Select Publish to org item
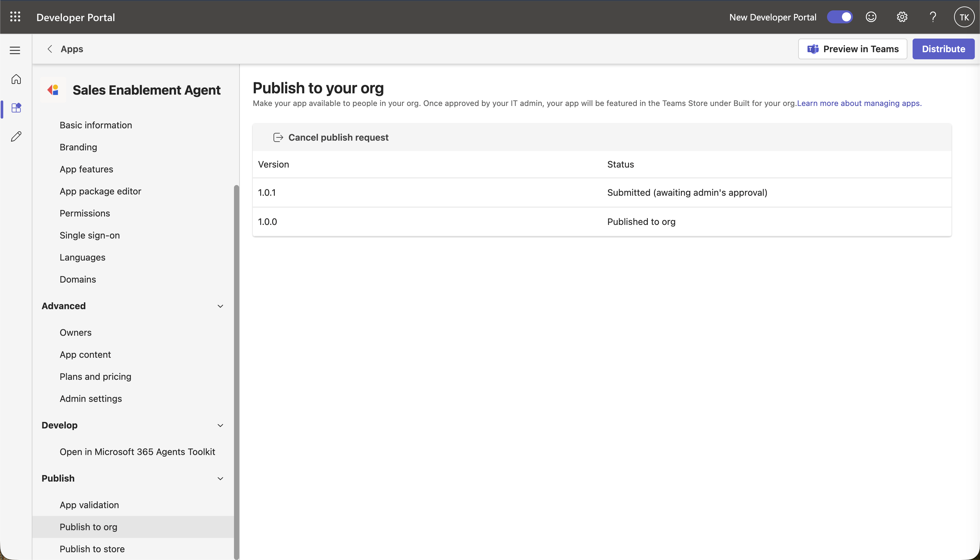Screen dimensions: 980x560 click(x=133, y=527)
